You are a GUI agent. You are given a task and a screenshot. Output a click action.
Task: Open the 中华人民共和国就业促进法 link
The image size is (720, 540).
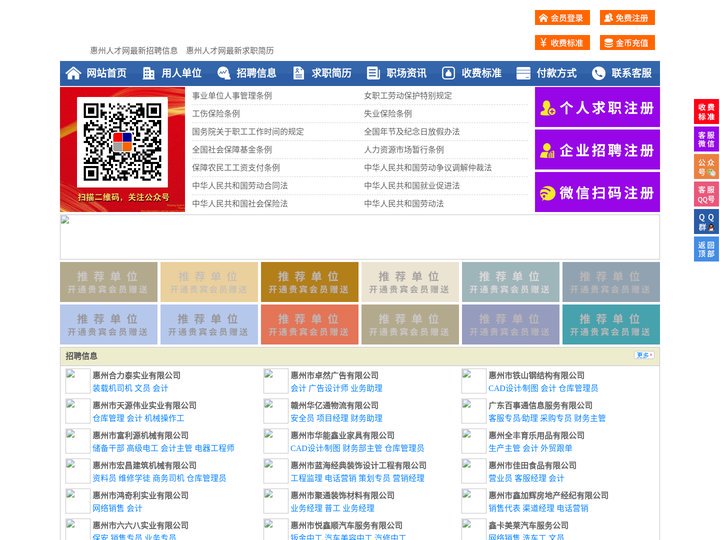point(412,186)
